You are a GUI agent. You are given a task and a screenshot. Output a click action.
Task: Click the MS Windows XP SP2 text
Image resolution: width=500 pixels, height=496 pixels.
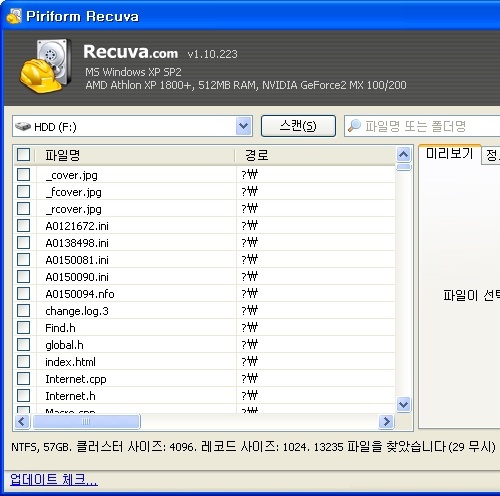pos(133,72)
